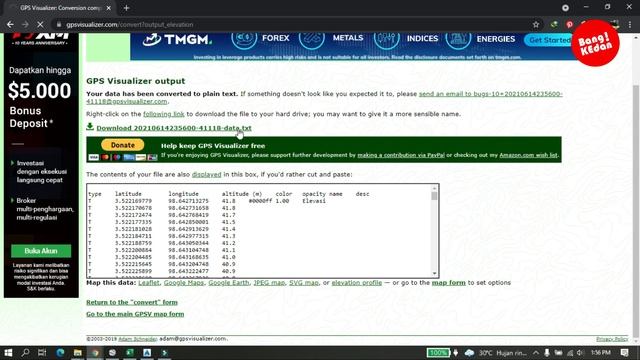This screenshot has width=640, height=360.
Task: Click the output box scroll-down arrow
Action: (434, 273)
